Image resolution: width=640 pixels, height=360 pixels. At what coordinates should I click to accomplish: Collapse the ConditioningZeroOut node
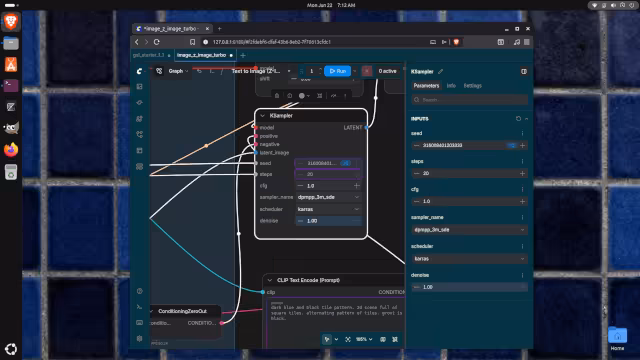pyautogui.click(x=152, y=311)
